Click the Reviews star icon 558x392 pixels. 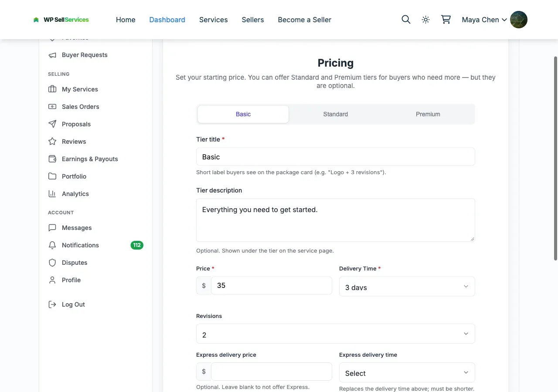click(52, 142)
